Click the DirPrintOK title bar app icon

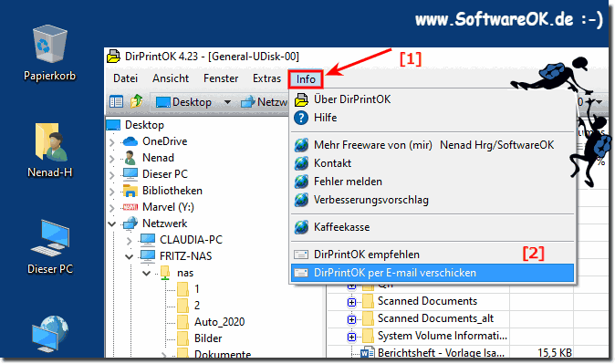pyautogui.click(x=114, y=57)
